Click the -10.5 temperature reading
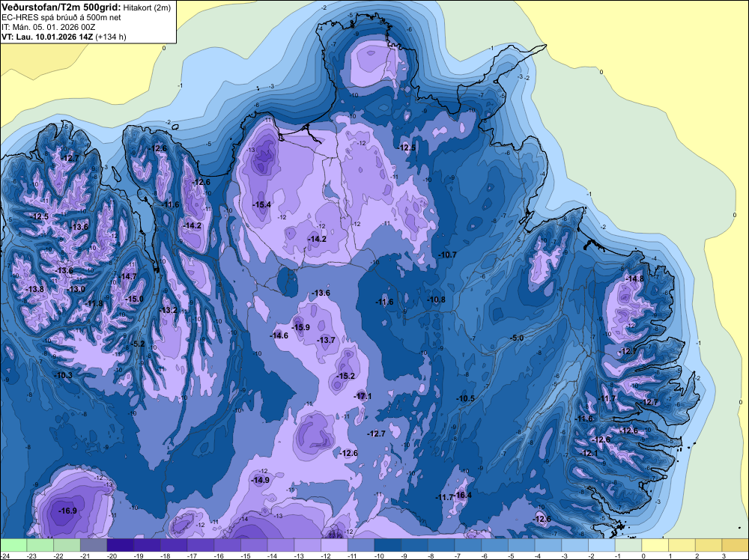Viewport: 749px width, 560px height. click(x=465, y=398)
